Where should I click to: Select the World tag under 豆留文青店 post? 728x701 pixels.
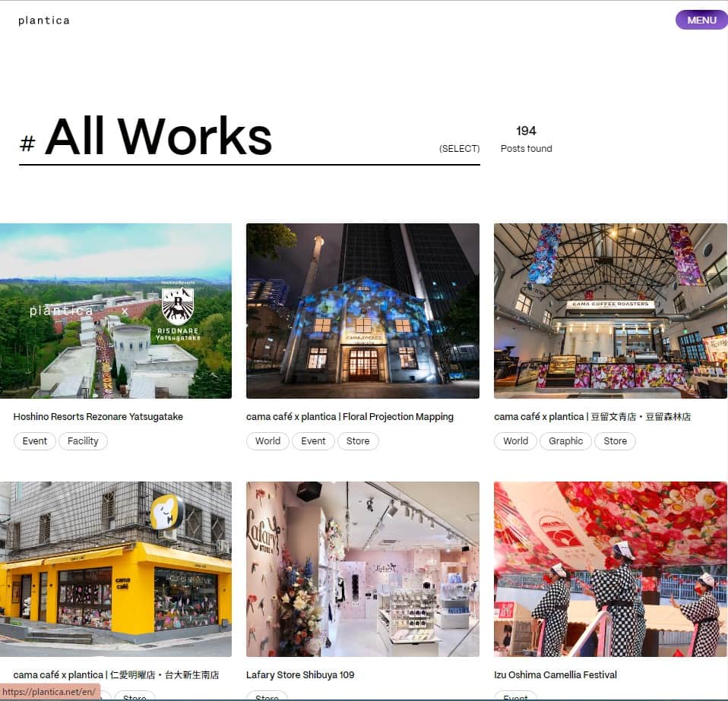pyautogui.click(x=516, y=441)
